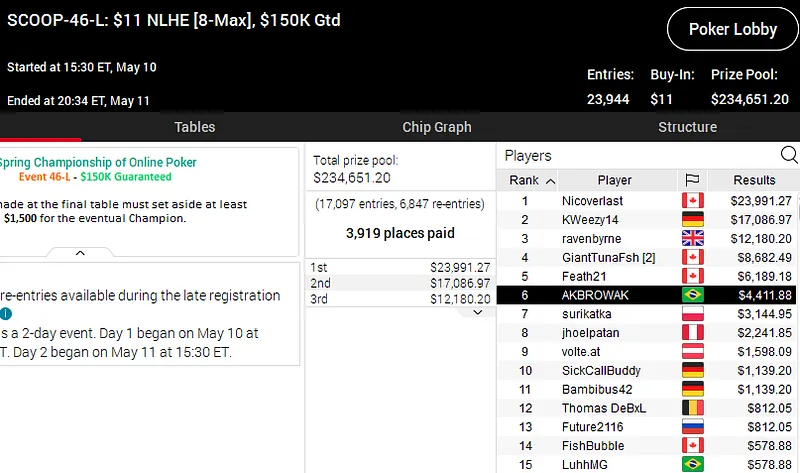Image resolution: width=800 pixels, height=473 pixels.
Task: Click KWeezy14's Germany flag icon
Action: click(x=691, y=220)
